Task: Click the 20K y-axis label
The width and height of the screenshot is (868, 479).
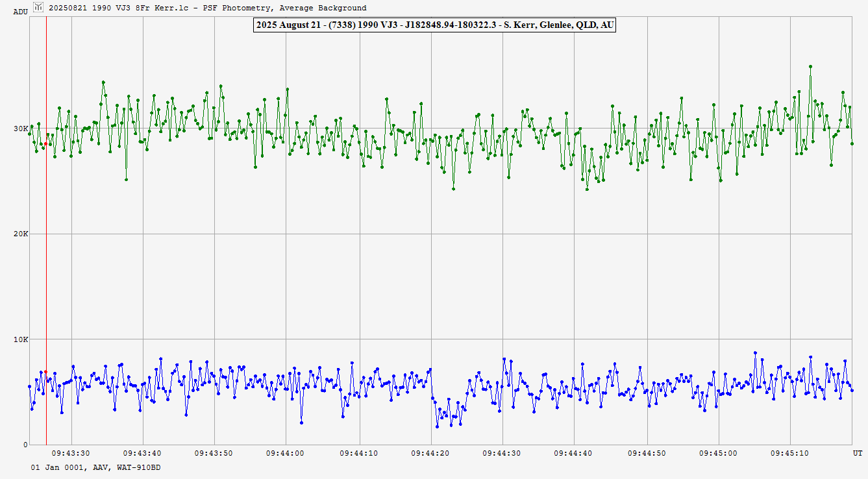Action: 21,234
